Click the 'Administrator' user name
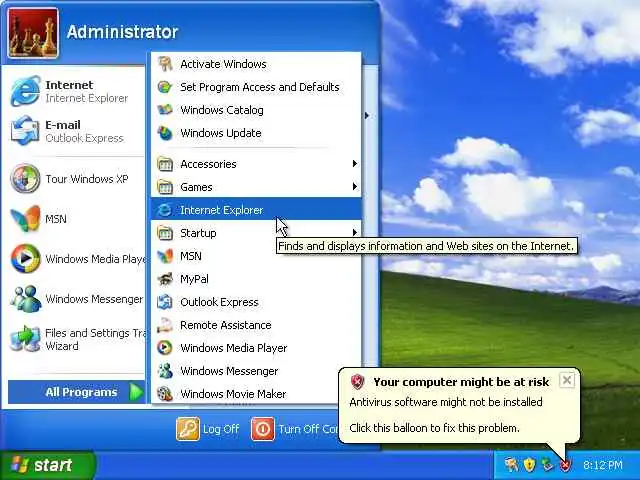The height and width of the screenshot is (480, 640). (x=122, y=32)
